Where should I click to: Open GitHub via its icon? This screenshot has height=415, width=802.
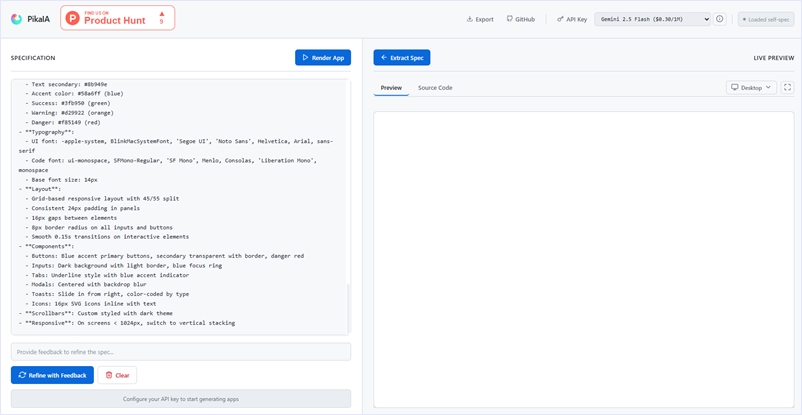click(x=510, y=19)
